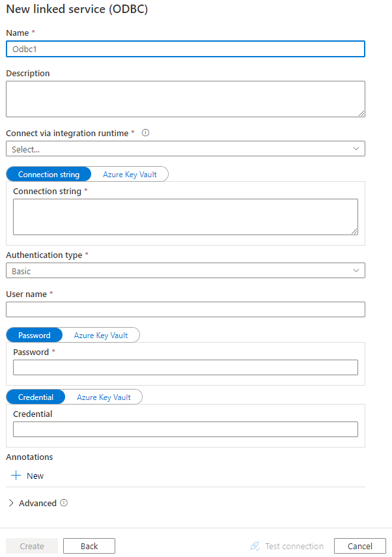Switch password source to Azure Key Vault

point(101,335)
